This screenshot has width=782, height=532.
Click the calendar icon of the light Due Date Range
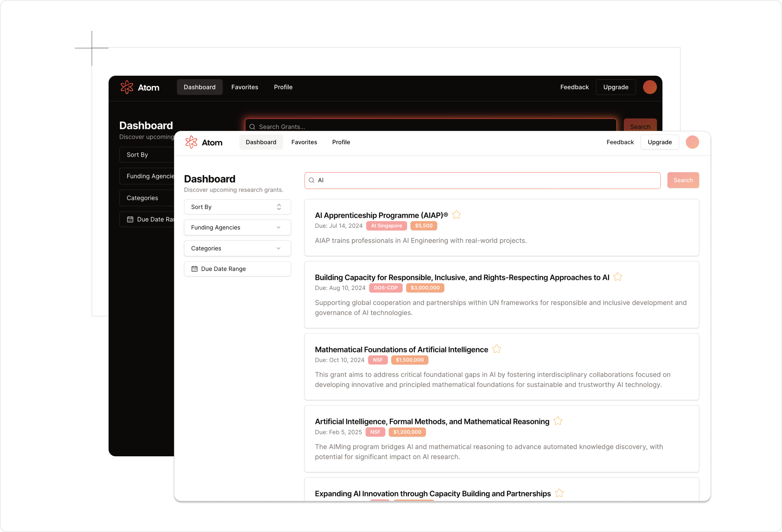click(x=194, y=269)
